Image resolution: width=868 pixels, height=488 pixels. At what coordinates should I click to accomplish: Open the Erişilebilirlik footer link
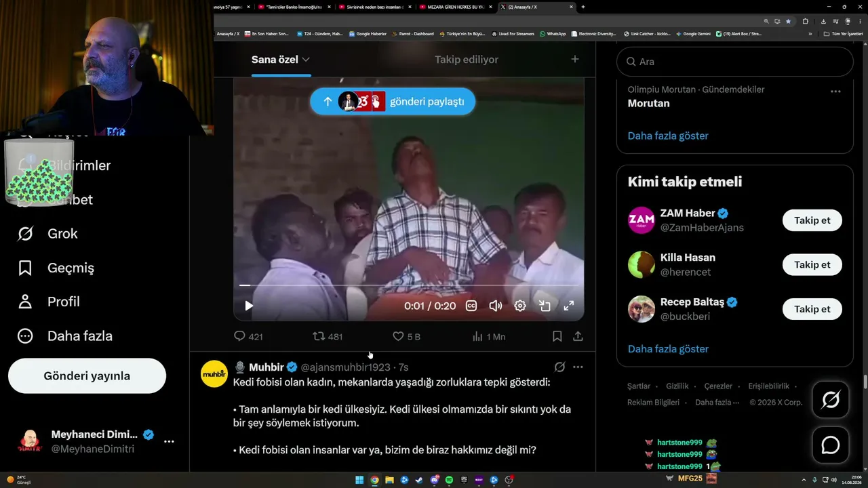[768, 386]
